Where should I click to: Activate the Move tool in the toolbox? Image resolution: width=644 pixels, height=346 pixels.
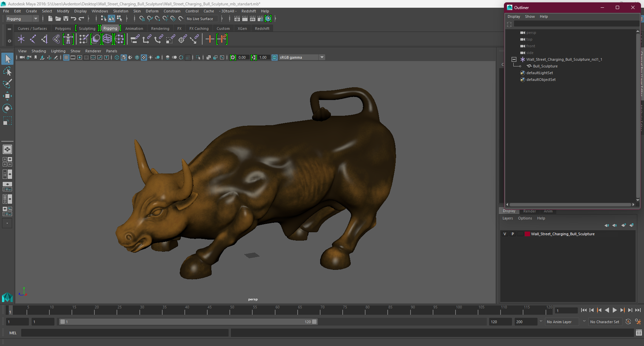[x=7, y=96]
